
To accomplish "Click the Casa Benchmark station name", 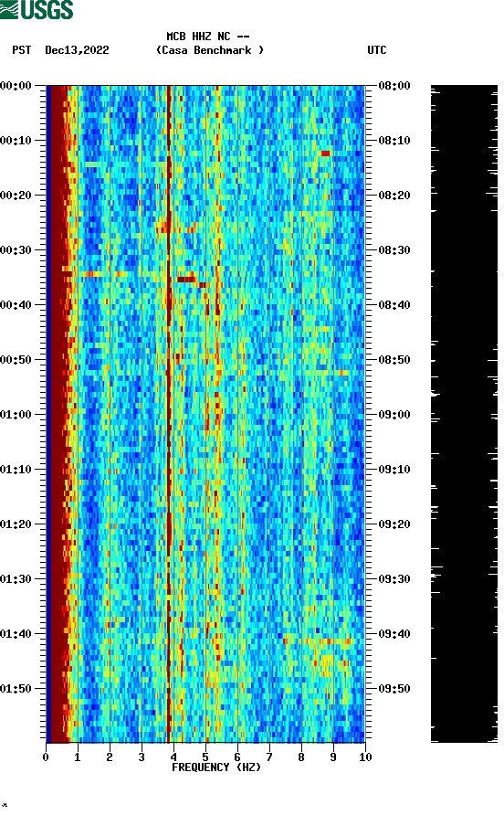I will [210, 50].
